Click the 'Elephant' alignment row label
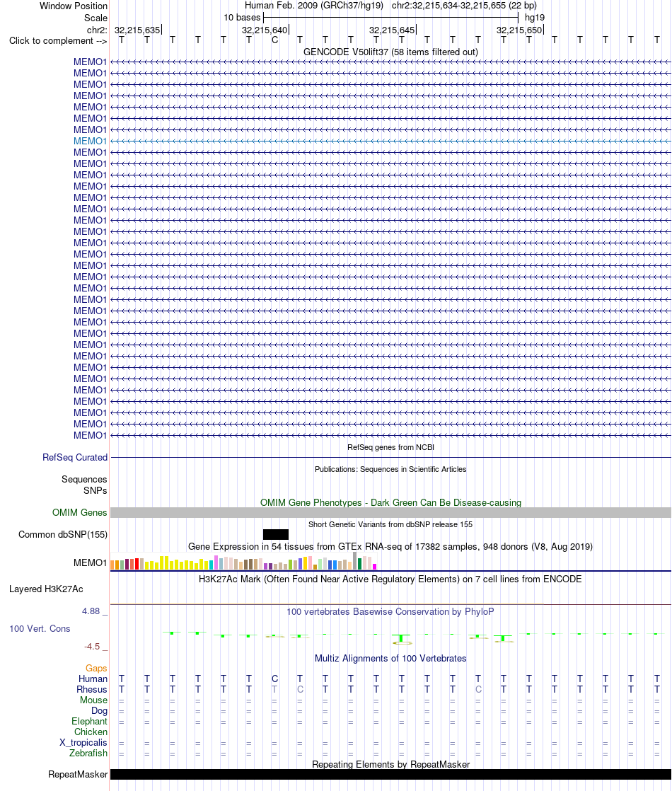672x791 pixels. (x=89, y=722)
